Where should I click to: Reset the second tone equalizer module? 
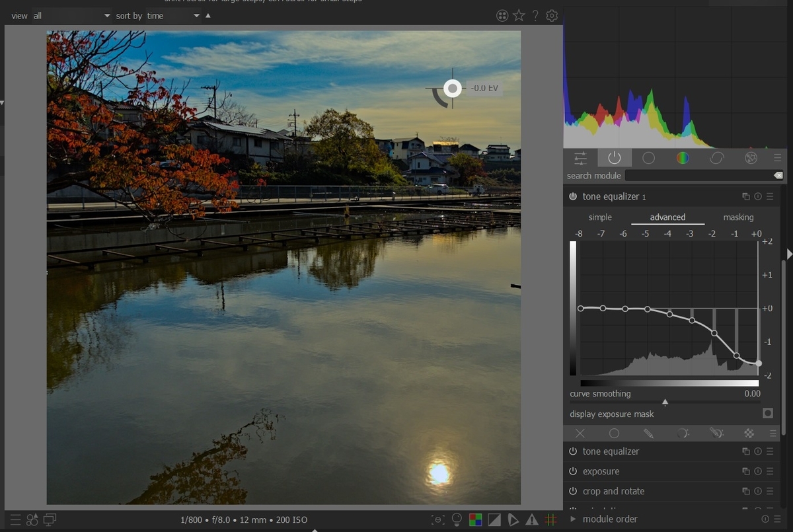click(758, 451)
